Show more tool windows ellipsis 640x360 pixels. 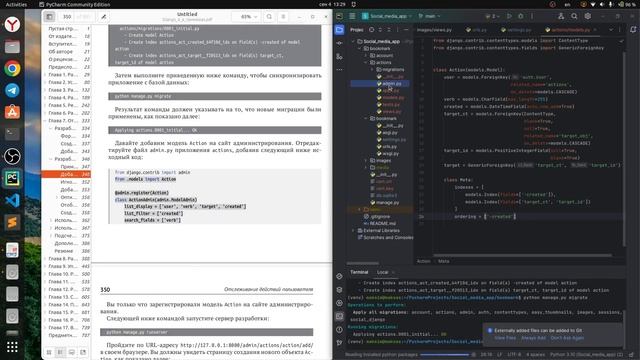339,70
